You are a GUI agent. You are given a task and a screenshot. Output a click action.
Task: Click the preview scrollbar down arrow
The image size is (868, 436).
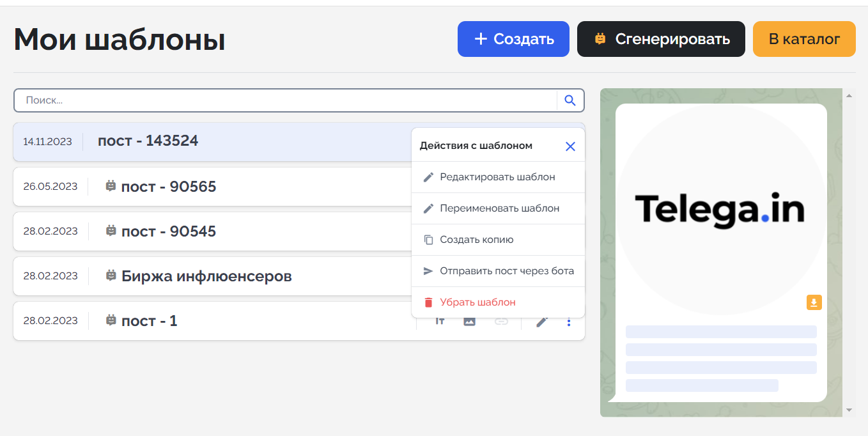point(849,410)
